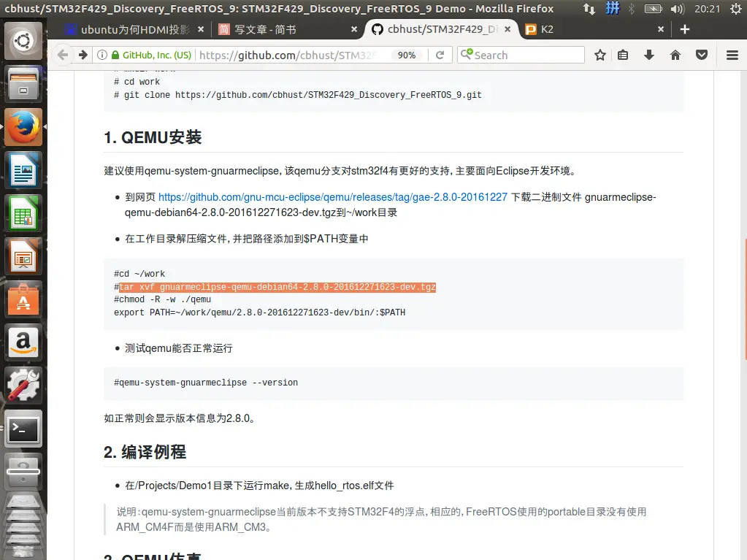Screen dimensions: 747x560
Task: Open battery indicator menu
Action: click(x=653, y=9)
